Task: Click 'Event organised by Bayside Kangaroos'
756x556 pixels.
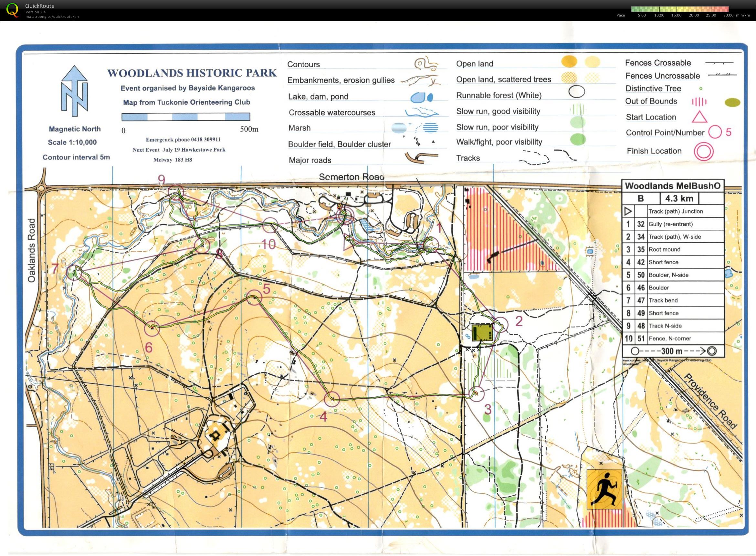Action: [188, 88]
